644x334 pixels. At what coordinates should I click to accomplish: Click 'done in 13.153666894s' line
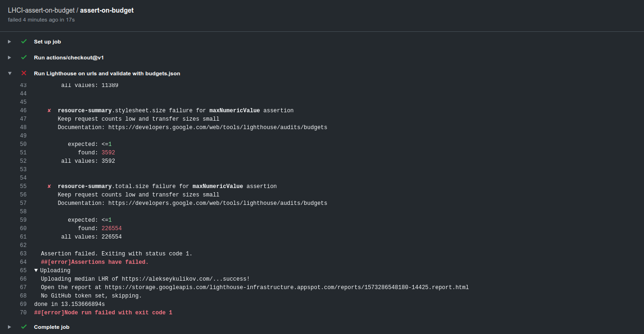69,304
